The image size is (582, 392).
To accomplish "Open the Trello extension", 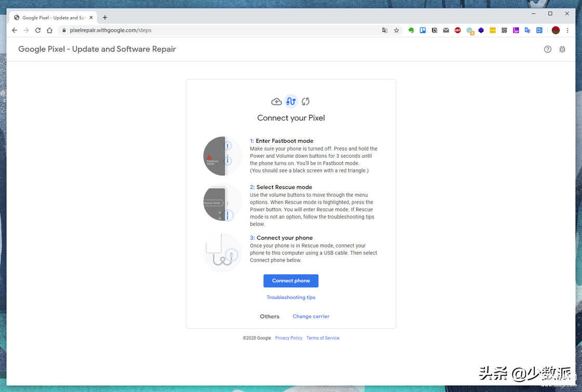I will [423, 31].
